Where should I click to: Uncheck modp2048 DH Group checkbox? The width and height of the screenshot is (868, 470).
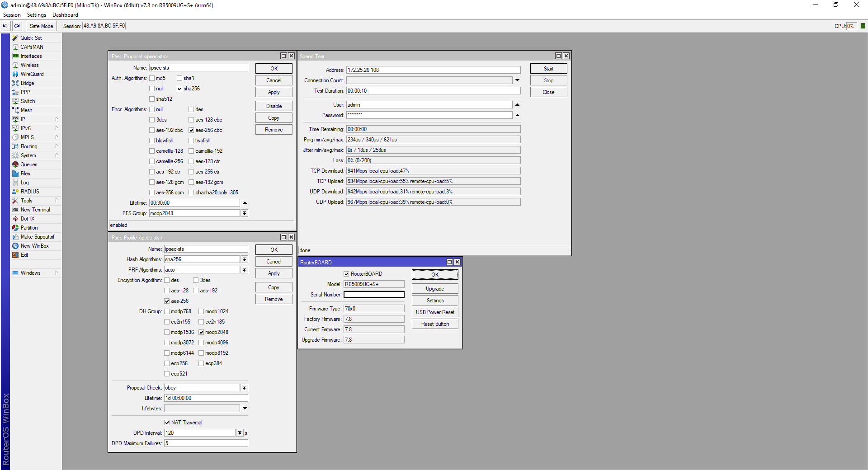tap(201, 332)
